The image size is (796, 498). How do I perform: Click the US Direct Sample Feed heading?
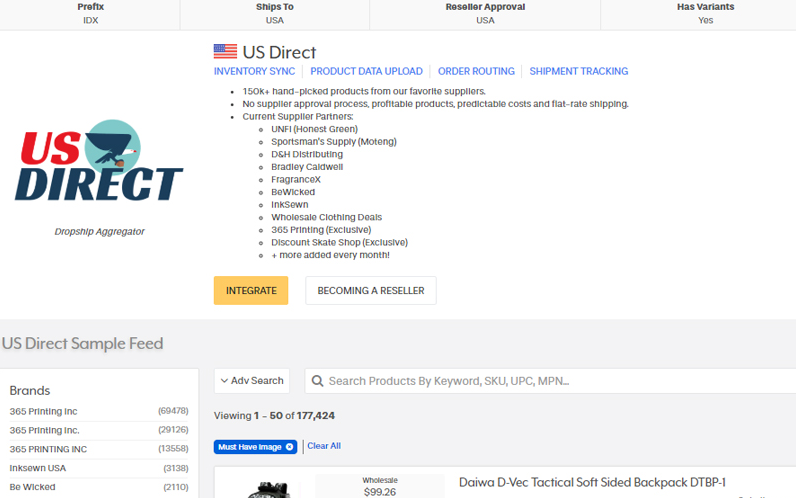[82, 344]
